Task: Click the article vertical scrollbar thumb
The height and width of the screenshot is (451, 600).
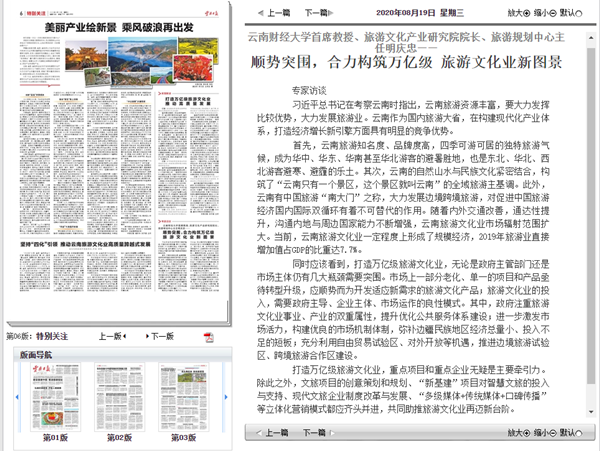Action: (591, 214)
